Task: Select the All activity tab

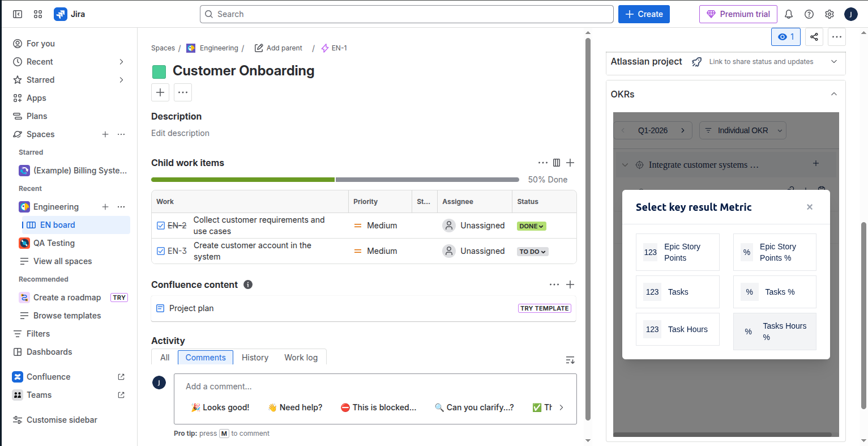Action: [x=165, y=358]
